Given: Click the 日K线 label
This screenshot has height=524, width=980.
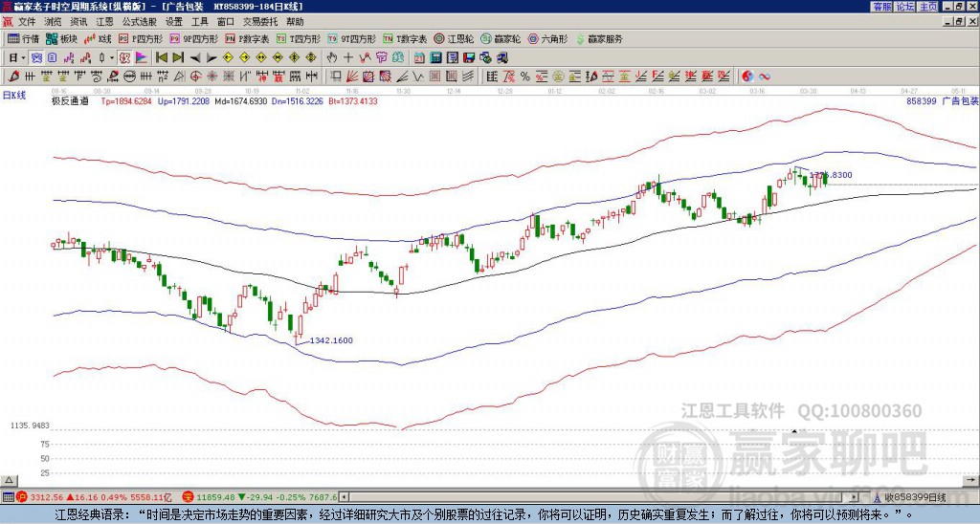Looking at the screenshot, I should click(x=13, y=95).
